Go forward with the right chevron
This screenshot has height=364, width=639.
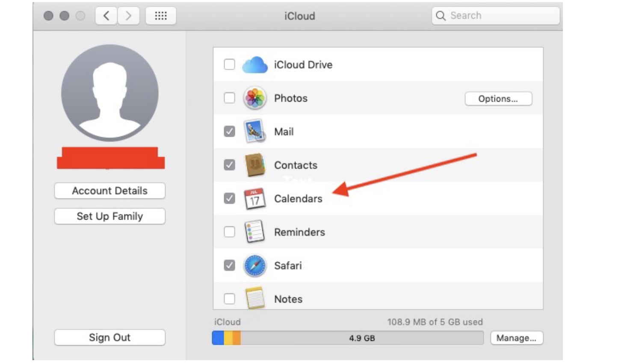128,16
